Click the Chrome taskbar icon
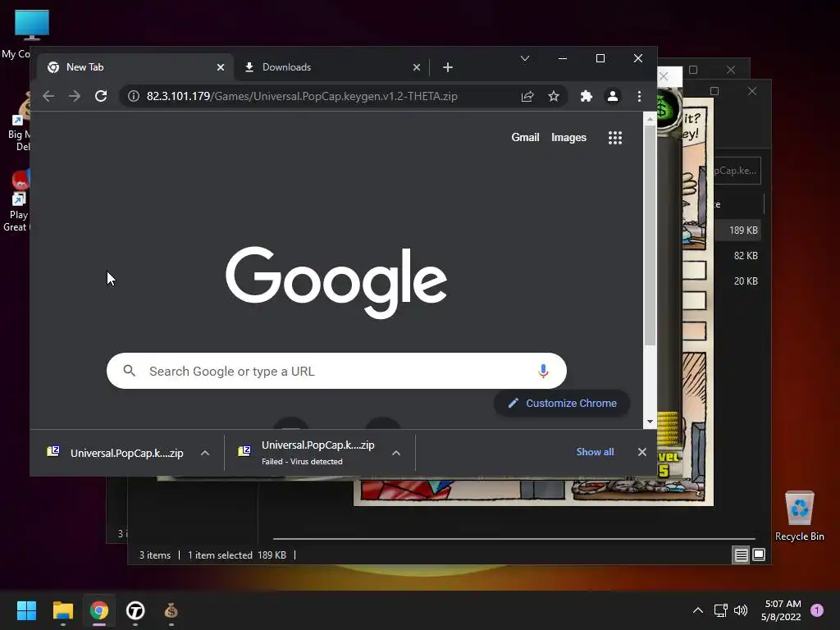 pos(99,610)
